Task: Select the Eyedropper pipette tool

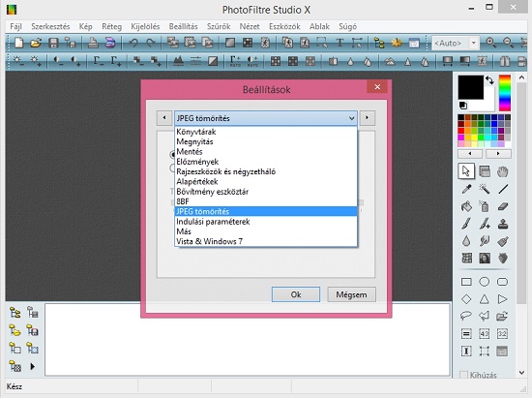Action: tap(466, 189)
